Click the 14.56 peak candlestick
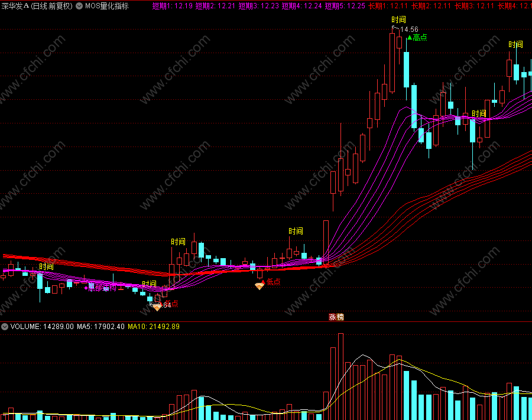Viewport: 532px width, 420px height. point(392,63)
